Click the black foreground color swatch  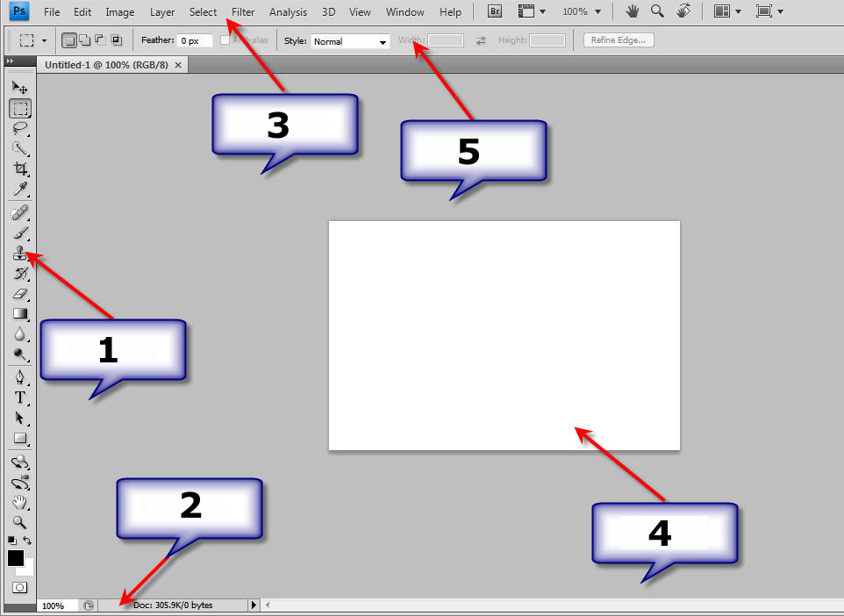click(x=16, y=557)
